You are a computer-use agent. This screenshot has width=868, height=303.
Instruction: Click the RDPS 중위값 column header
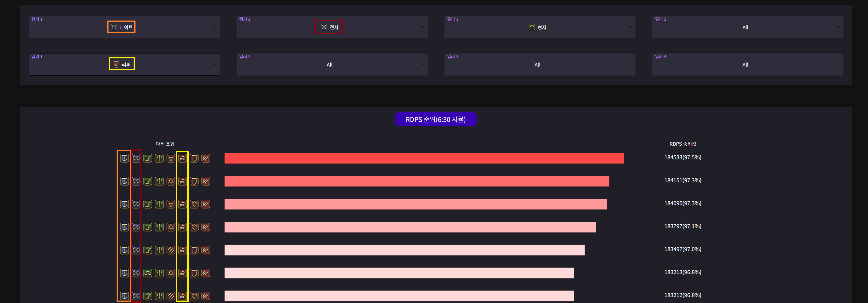(x=683, y=144)
